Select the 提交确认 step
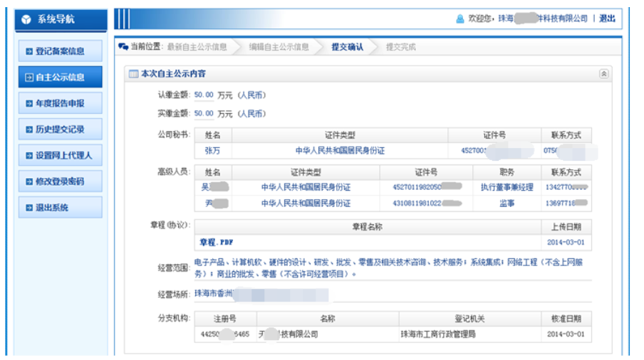 347,47
